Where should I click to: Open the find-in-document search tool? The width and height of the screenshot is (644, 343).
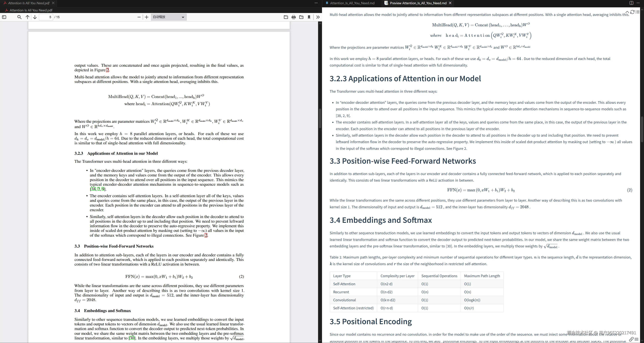coord(19,17)
